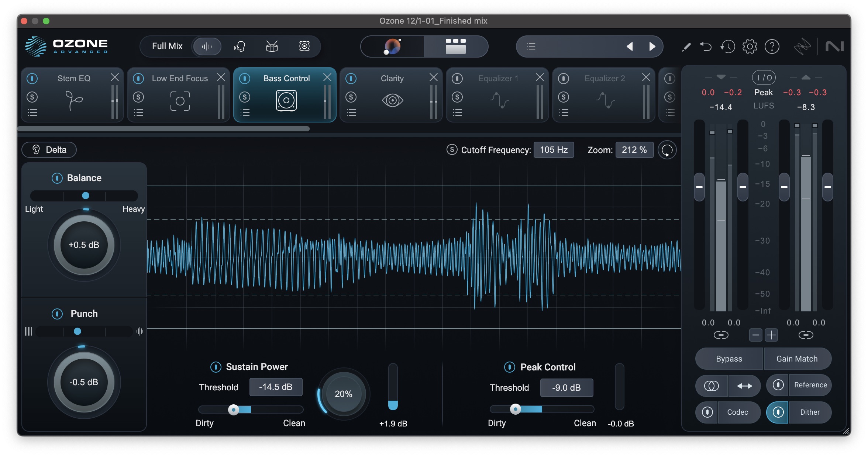
Task: Open Ozone settings gear
Action: point(750,46)
